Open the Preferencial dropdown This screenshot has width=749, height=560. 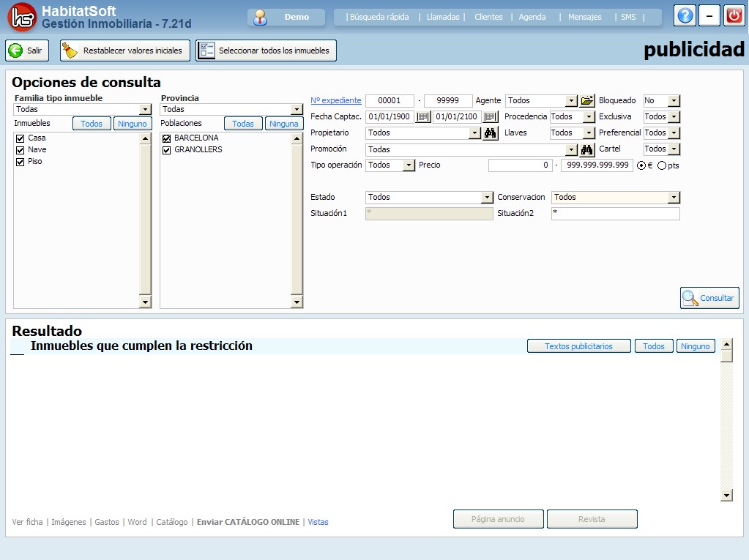(x=674, y=133)
